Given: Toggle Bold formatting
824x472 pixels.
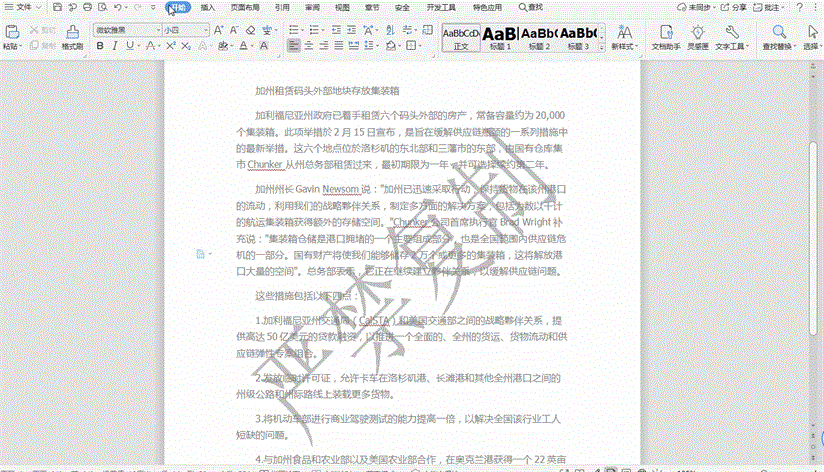Looking at the screenshot, I should (100, 46).
